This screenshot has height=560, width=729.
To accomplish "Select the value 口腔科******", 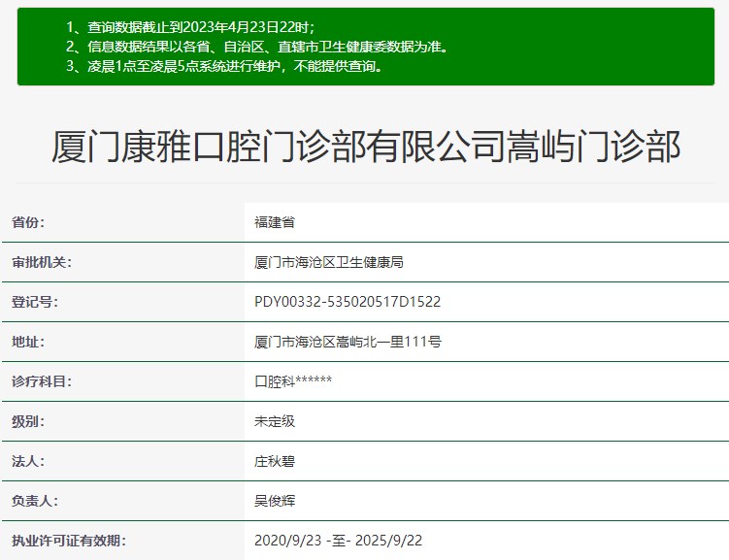I will coord(293,381).
